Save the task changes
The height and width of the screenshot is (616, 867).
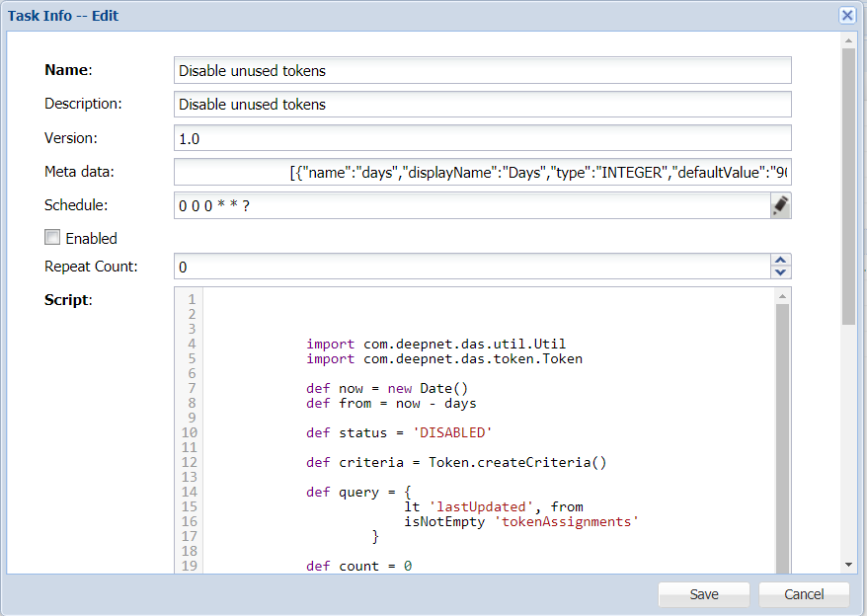(x=704, y=594)
